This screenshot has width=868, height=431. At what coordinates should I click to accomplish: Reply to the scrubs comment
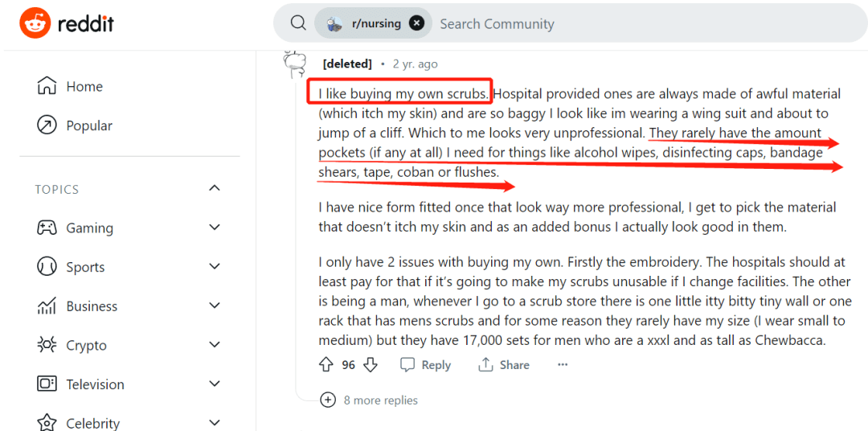(x=425, y=365)
